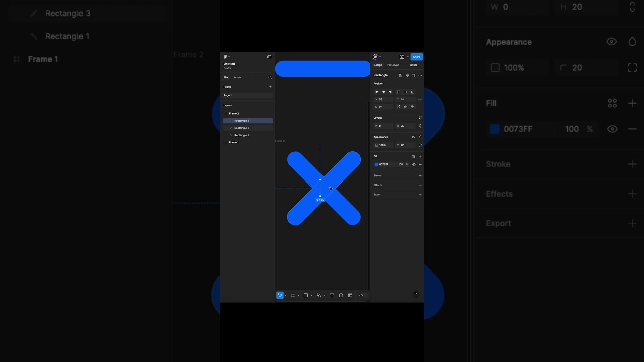
Task: Click Align bottom icon in Position
Action: click(412, 92)
